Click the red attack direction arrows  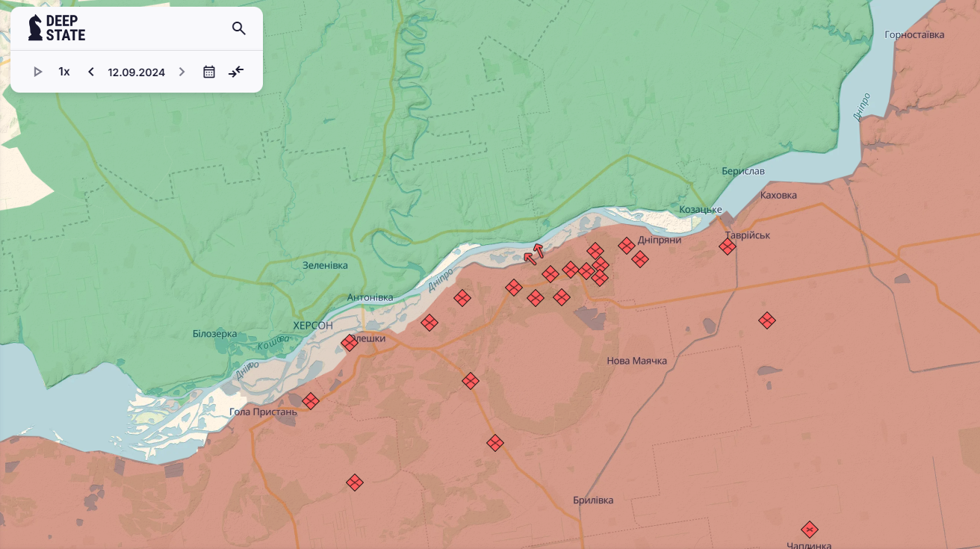[534, 254]
